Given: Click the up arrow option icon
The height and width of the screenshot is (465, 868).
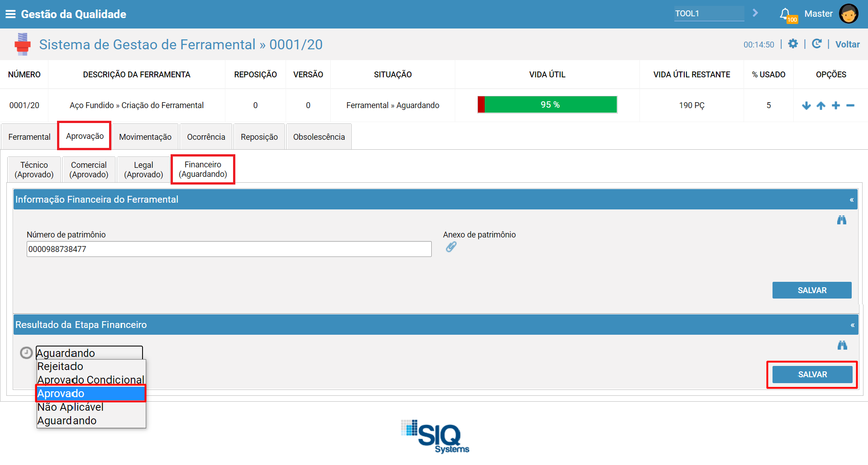Looking at the screenshot, I should [x=821, y=105].
